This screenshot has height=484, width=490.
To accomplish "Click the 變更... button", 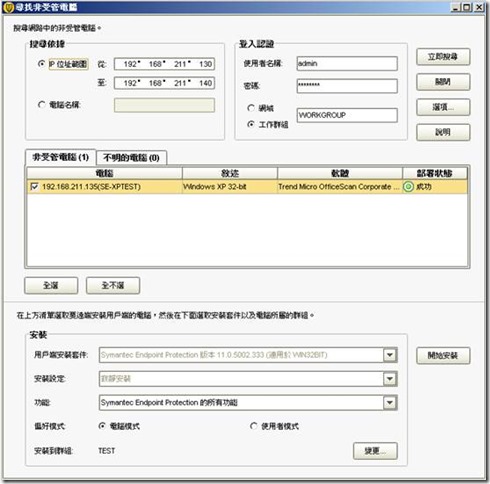I will pos(375,451).
